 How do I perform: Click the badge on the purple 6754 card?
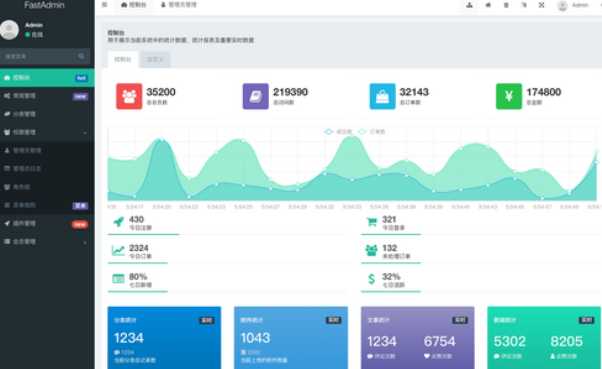tap(460, 320)
